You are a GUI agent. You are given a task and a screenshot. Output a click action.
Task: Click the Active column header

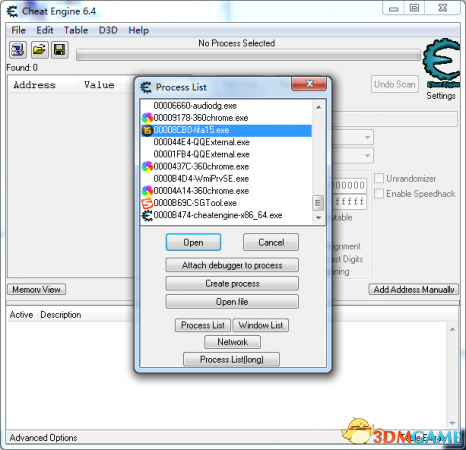click(21, 315)
